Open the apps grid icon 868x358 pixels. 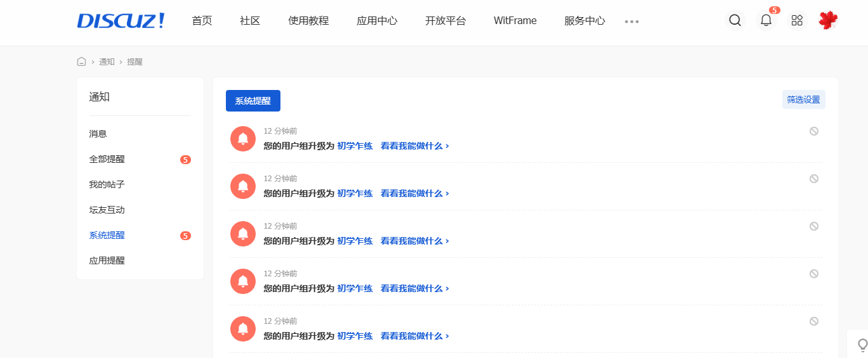coord(797,20)
